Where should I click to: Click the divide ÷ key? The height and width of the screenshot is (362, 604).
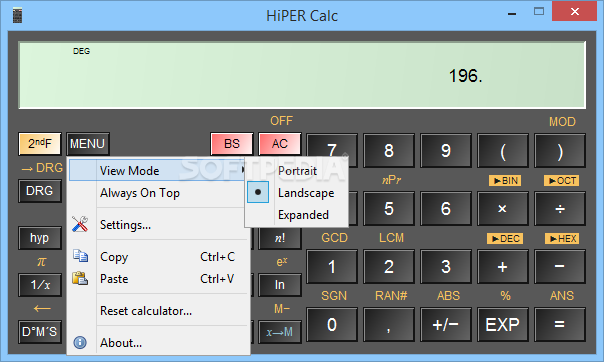click(x=560, y=208)
